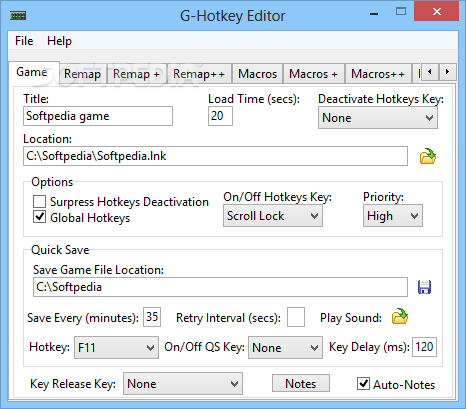Click the Title field Softpedia game
The height and width of the screenshot is (409, 466).
point(98,116)
